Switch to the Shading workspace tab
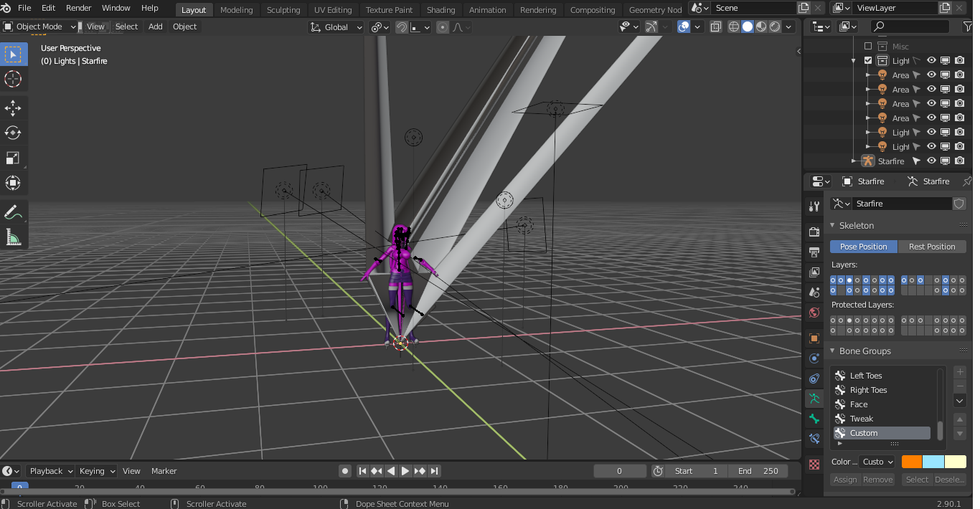The width and height of the screenshot is (980, 509). pyautogui.click(x=440, y=10)
